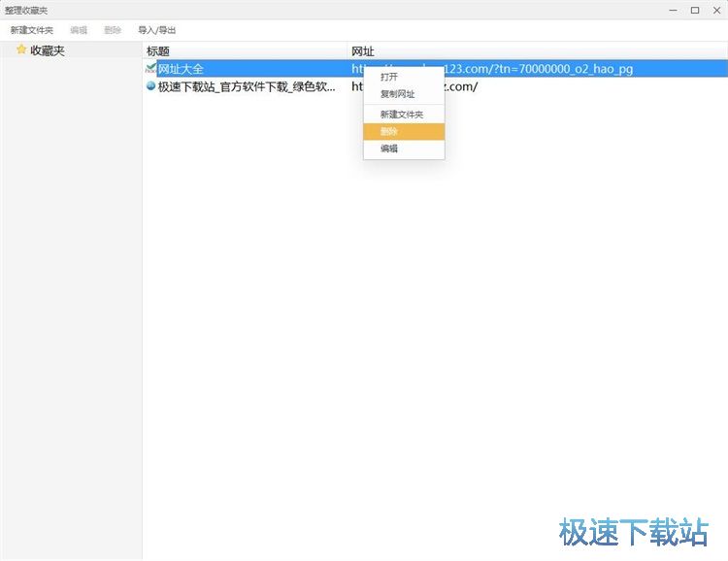Image resolution: width=728 pixels, height=561 pixels.
Task: Click the hao123 URL ending o2_hao_pg
Action: [x=492, y=69]
